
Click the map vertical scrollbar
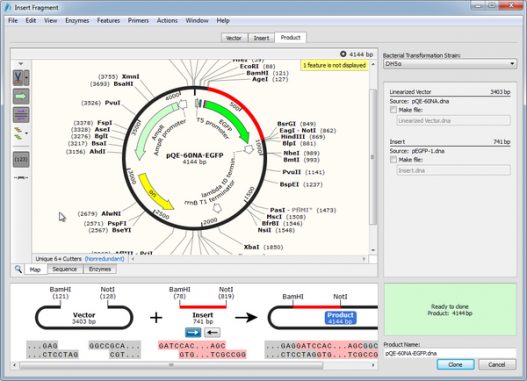[372, 157]
